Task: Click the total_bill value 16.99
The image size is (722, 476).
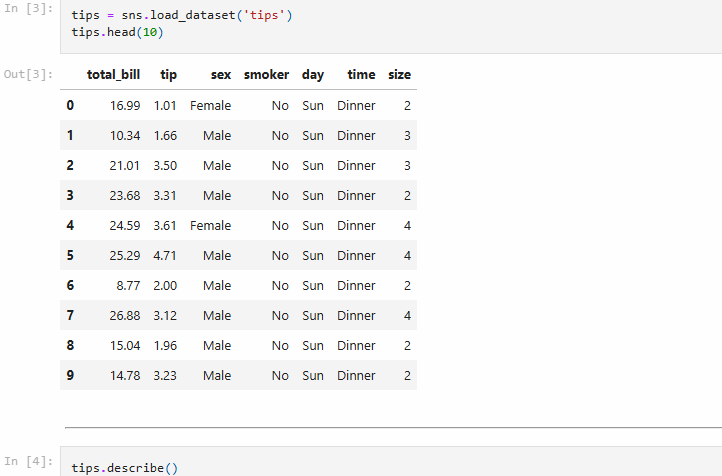Action: (x=126, y=106)
